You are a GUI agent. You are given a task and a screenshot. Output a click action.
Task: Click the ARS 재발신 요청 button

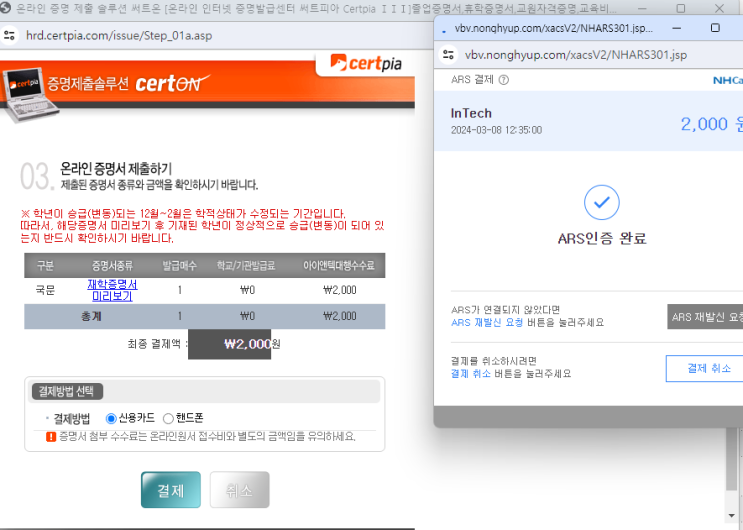click(705, 317)
